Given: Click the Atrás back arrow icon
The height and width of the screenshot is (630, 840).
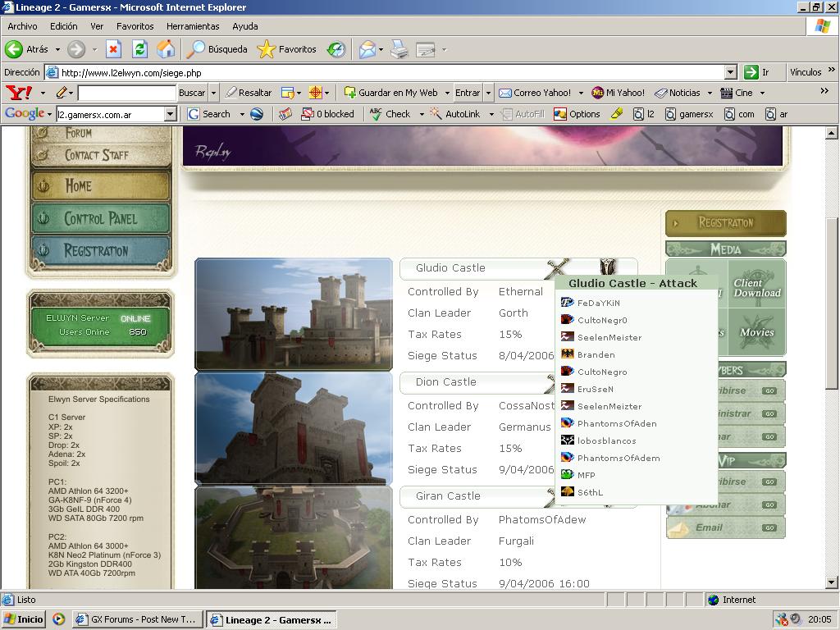Looking at the screenshot, I should pyautogui.click(x=14, y=49).
